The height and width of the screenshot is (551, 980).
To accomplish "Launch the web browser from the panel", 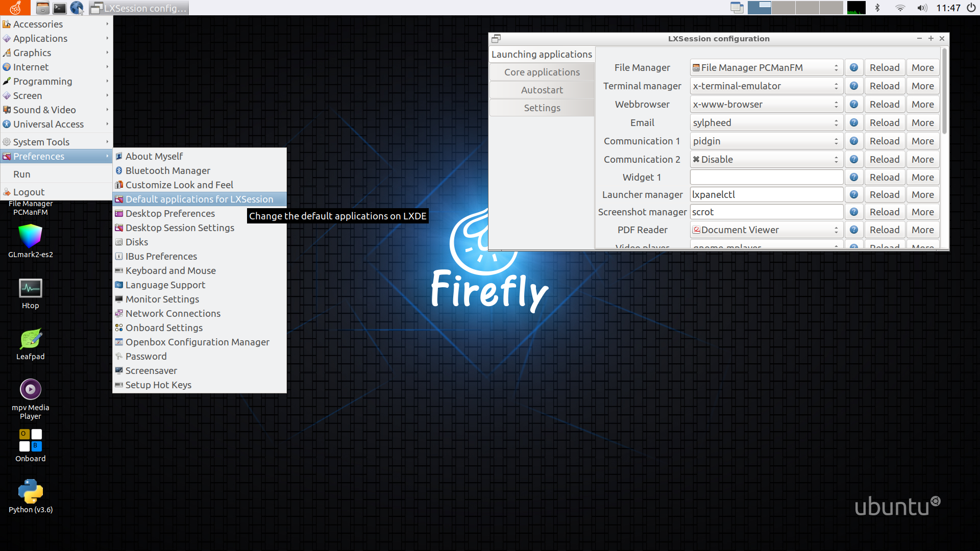I will (77, 8).
